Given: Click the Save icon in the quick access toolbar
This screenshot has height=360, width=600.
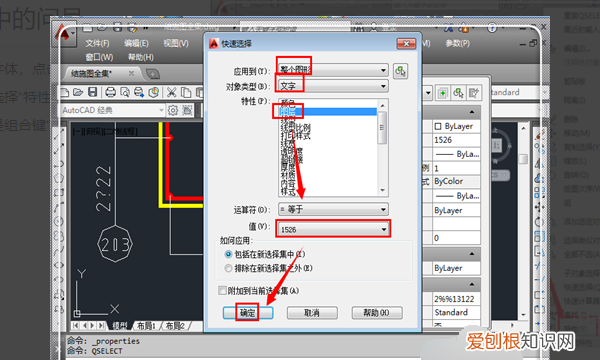Looking at the screenshot, I should click(x=117, y=28).
